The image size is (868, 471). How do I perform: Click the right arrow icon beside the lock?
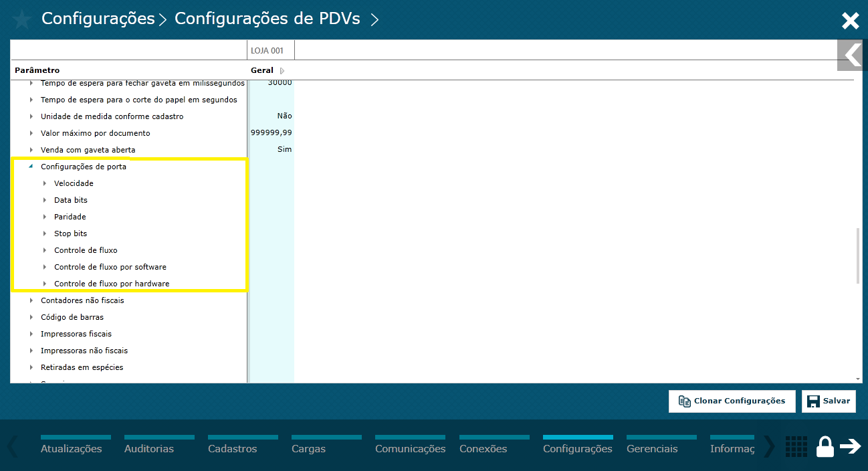(851, 446)
